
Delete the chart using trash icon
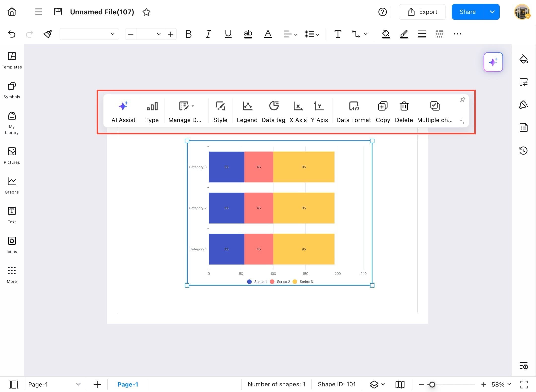pyautogui.click(x=404, y=110)
